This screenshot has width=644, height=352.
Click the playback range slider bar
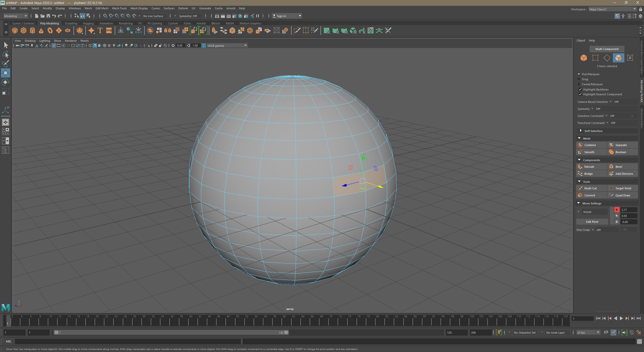pyautogui.click(x=171, y=332)
